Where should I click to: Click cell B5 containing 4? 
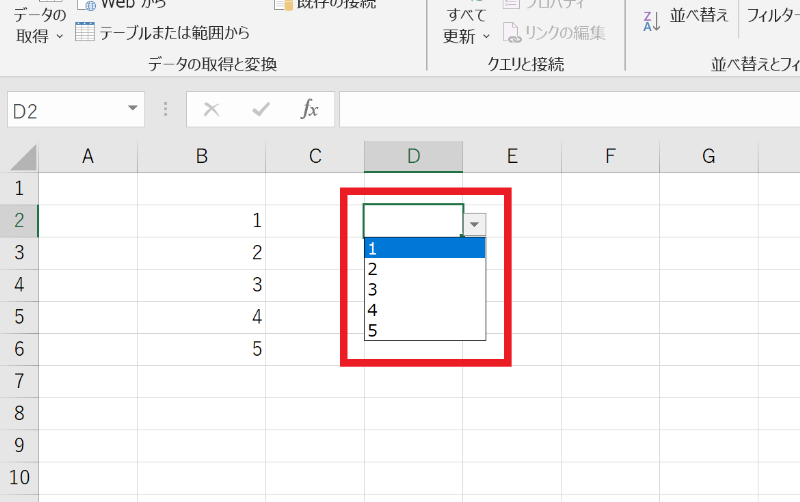tap(202, 317)
